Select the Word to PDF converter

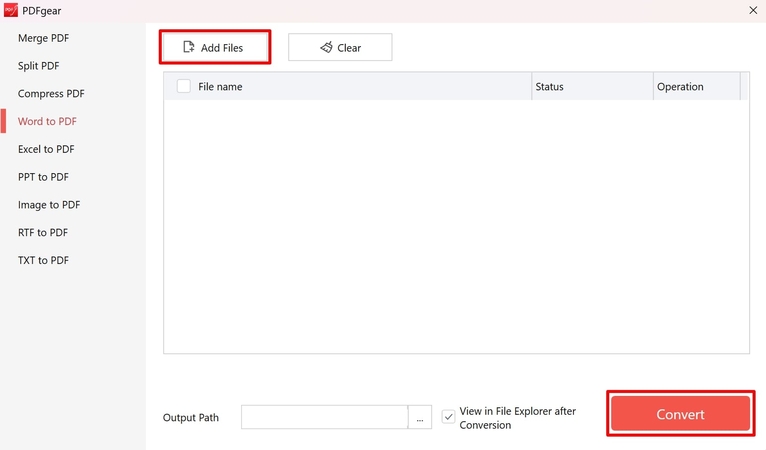47,121
